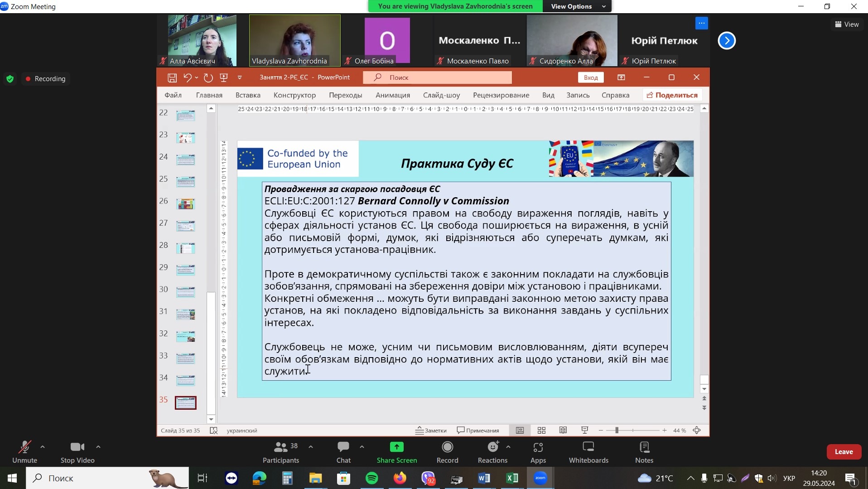868x489 pixels.
Task: Open Zoom Apps panel
Action: [538, 452]
